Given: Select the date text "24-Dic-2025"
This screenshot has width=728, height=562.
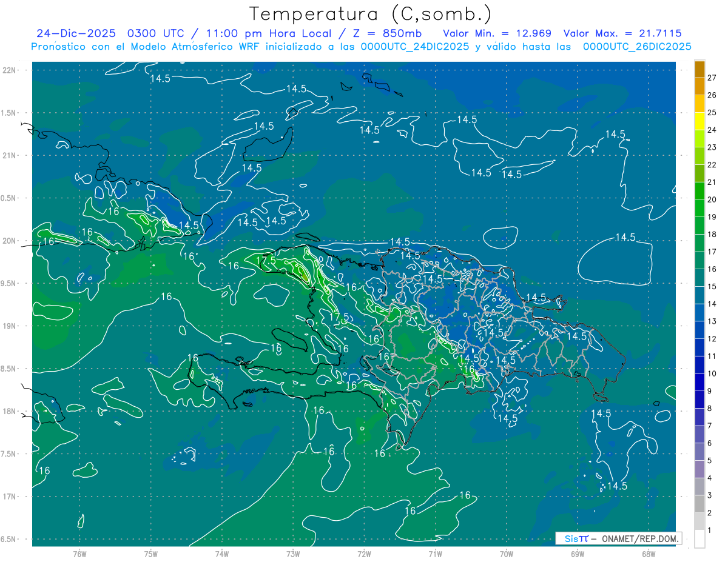Looking at the screenshot, I should (77, 33).
